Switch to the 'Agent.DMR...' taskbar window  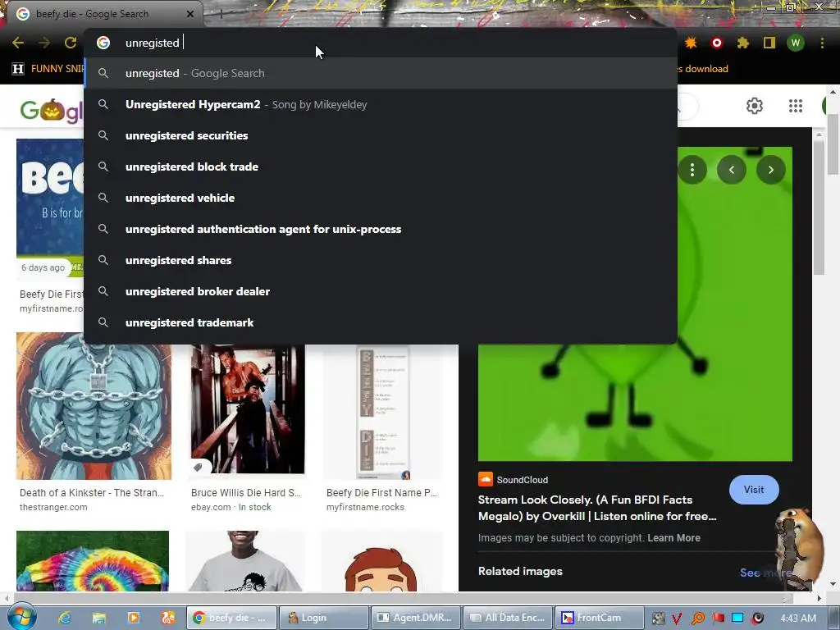(416, 618)
